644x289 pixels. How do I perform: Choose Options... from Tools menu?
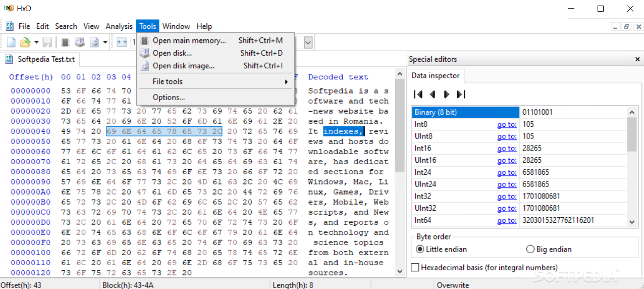[216, 97]
